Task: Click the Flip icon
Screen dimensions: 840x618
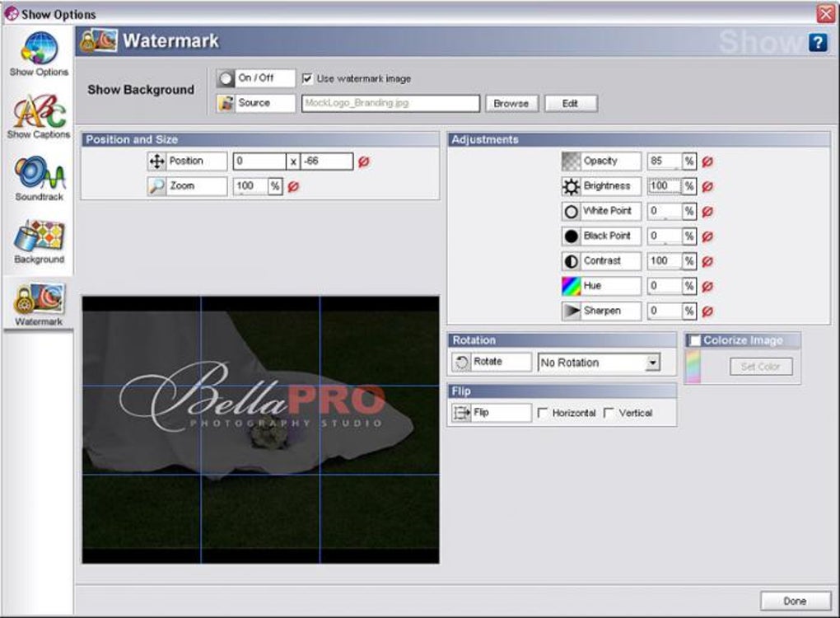Action: pos(461,413)
